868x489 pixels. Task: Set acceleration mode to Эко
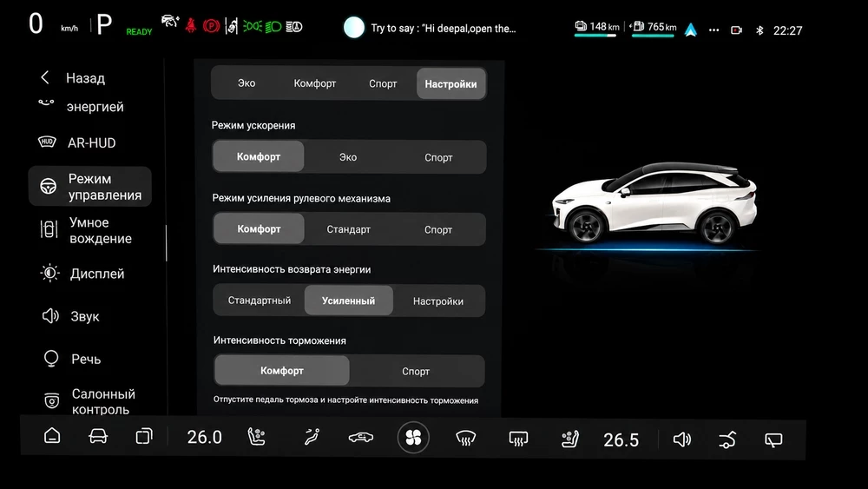[x=348, y=157]
